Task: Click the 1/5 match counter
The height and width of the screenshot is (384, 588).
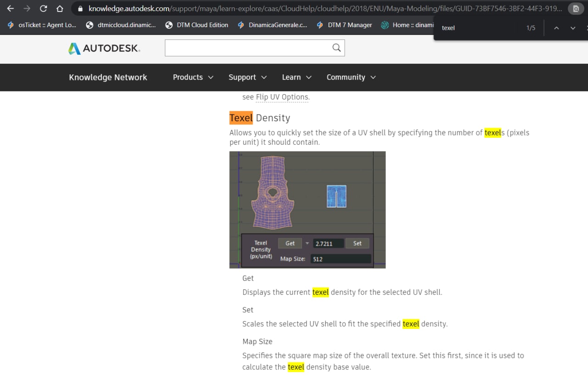Action: pos(531,28)
